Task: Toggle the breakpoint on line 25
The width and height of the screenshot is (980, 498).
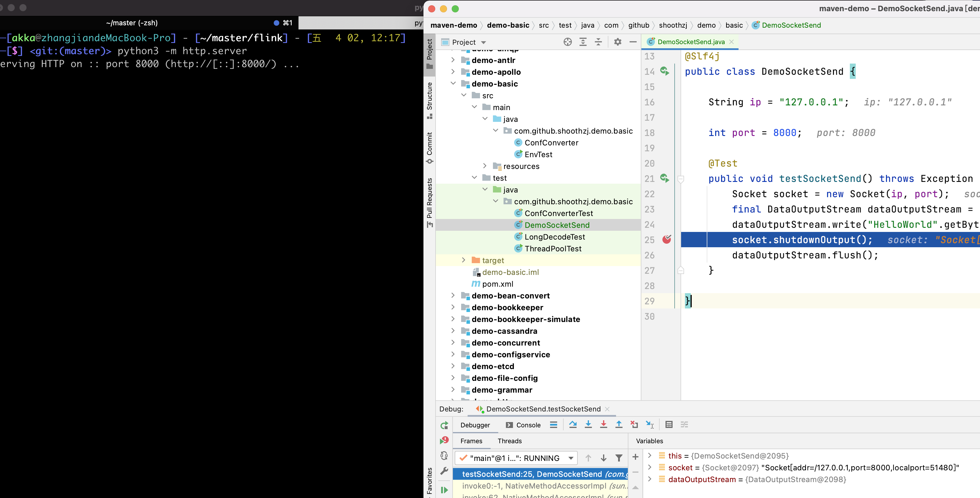Action: pos(666,240)
